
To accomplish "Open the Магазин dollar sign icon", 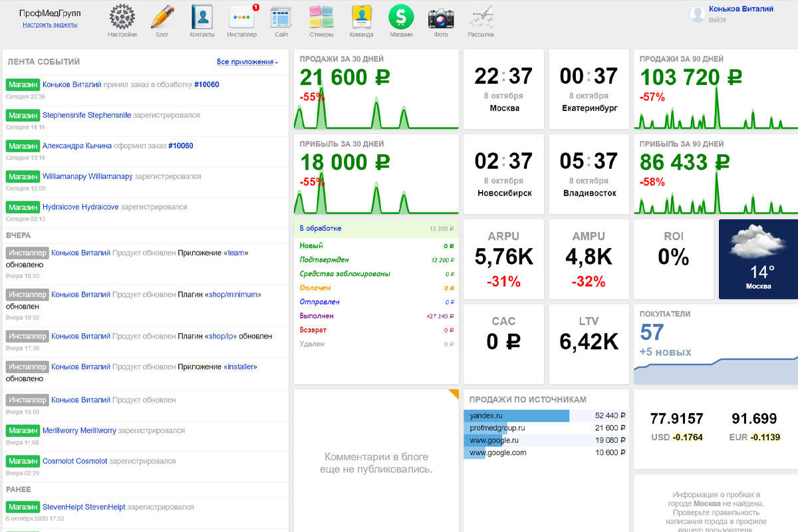I will tap(401, 17).
